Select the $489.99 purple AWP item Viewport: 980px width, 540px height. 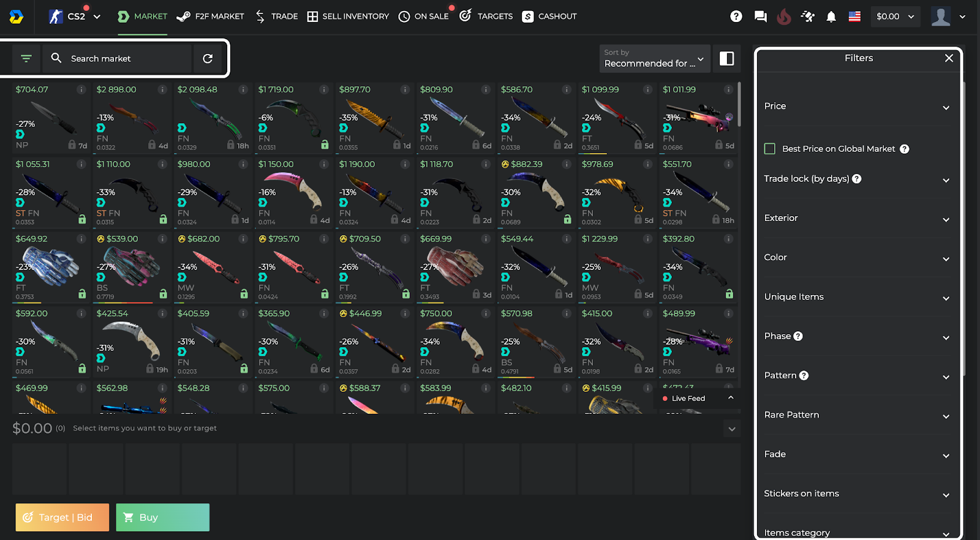pyautogui.click(x=697, y=342)
